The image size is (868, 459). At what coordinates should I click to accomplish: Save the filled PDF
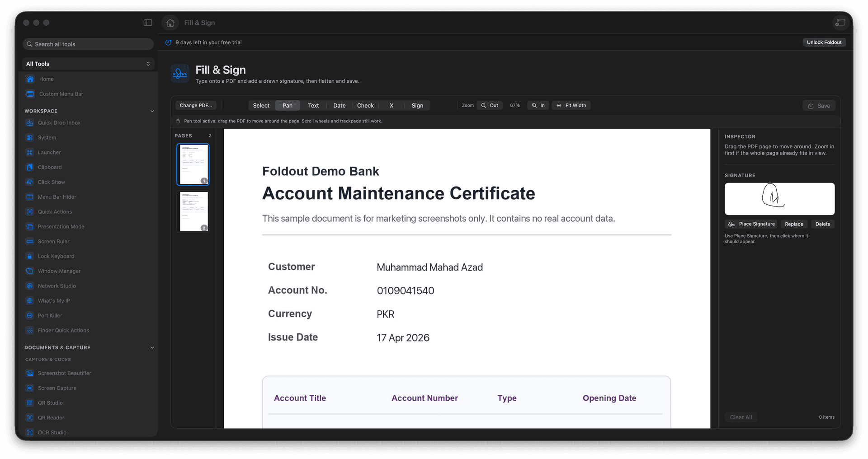tap(819, 106)
